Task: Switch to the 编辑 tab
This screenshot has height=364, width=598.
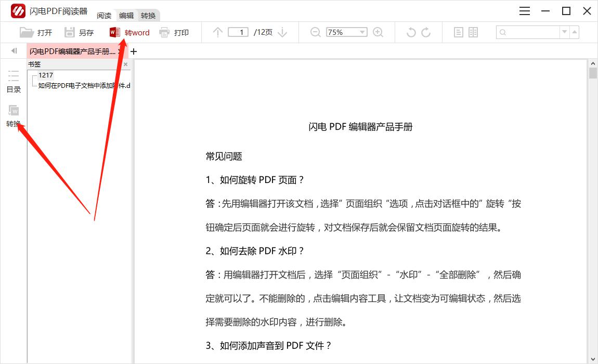Action: (126, 16)
